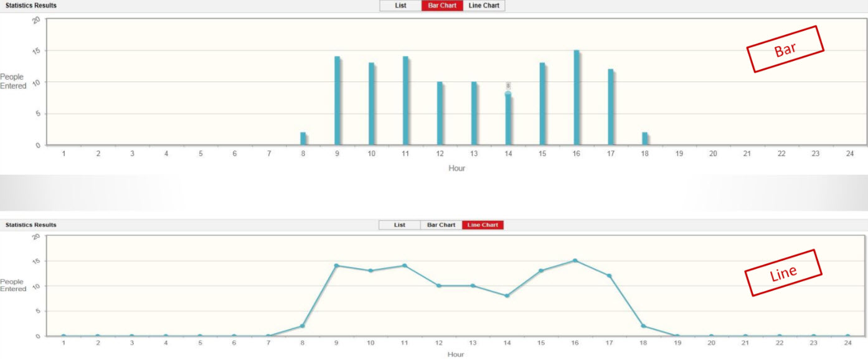The width and height of the screenshot is (868, 359).
Task: Switch the upper panel to the Line Chart tab
Action: pos(484,6)
